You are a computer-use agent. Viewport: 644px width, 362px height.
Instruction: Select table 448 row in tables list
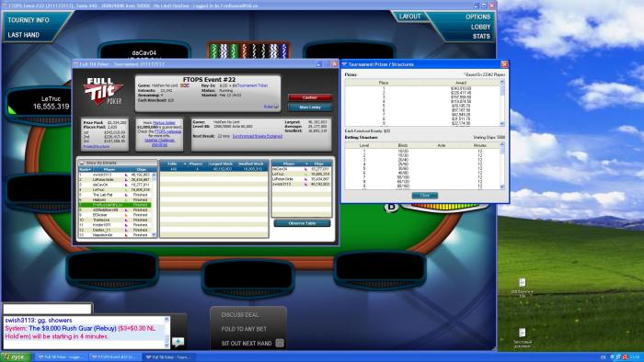point(213,169)
